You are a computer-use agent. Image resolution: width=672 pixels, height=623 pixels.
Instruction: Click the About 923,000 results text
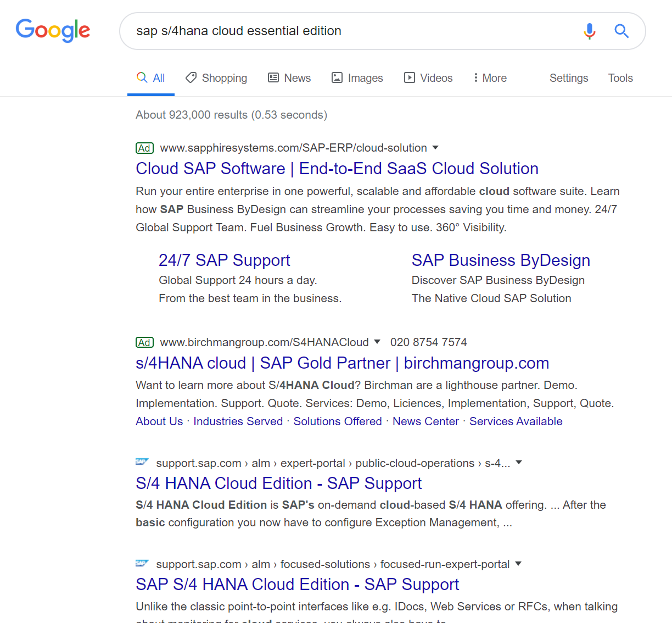click(x=231, y=115)
